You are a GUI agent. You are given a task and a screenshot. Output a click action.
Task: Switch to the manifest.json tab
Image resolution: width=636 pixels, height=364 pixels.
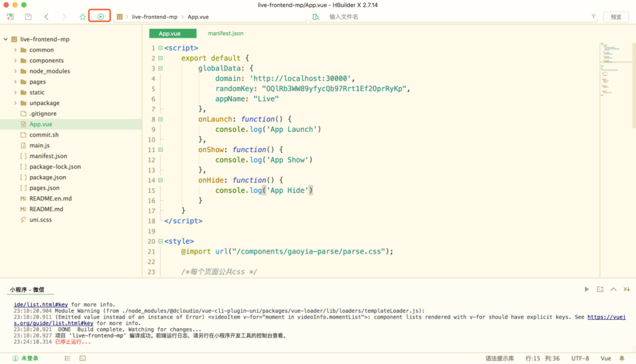coord(226,34)
